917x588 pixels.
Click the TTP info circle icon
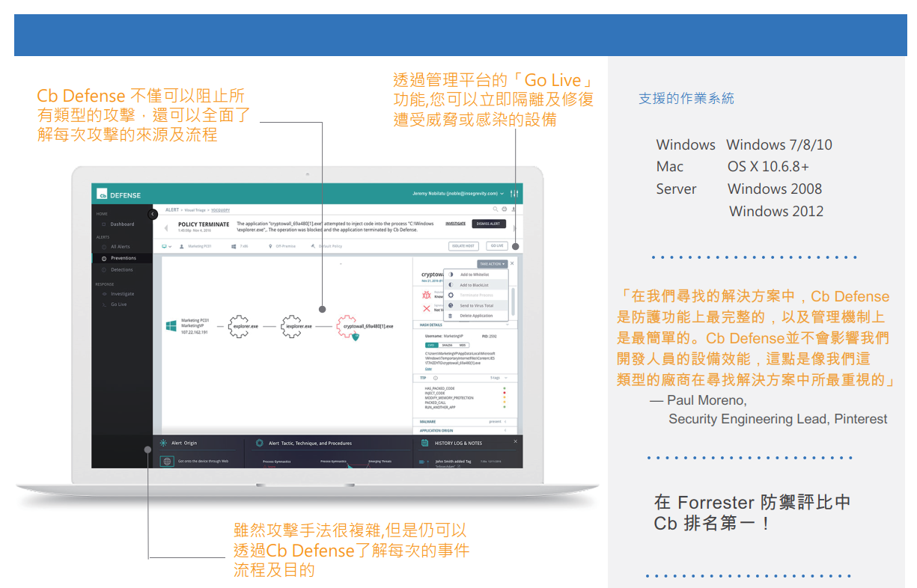tap(436, 378)
